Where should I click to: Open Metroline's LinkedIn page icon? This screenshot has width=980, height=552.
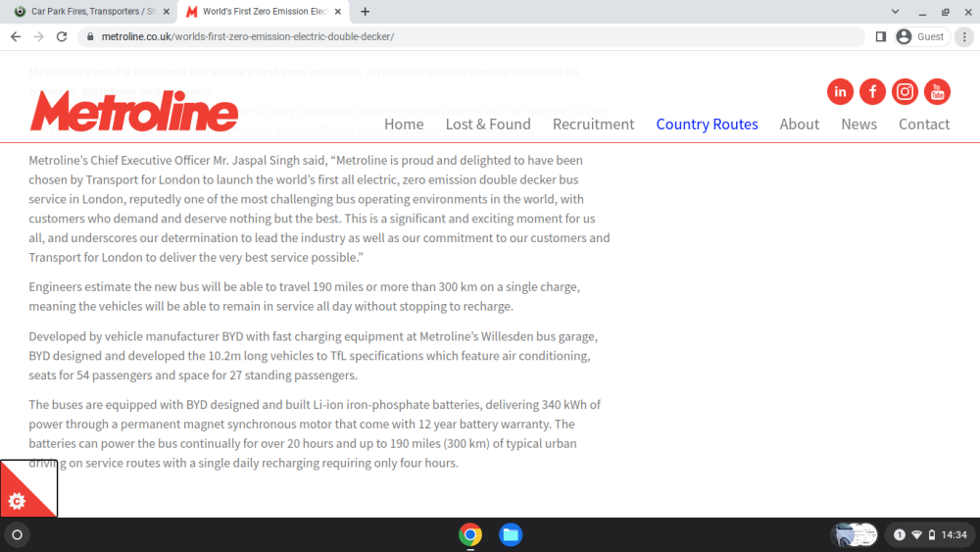(840, 92)
